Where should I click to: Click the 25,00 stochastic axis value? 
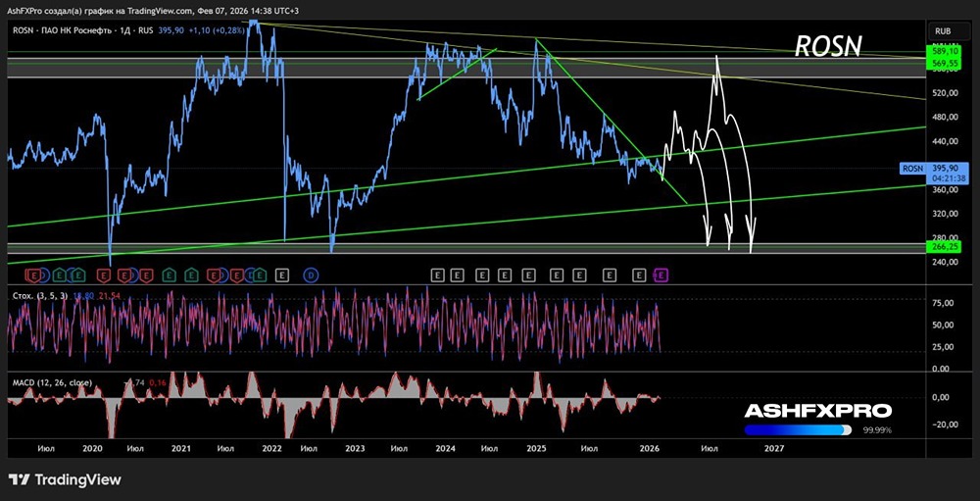[x=945, y=347]
